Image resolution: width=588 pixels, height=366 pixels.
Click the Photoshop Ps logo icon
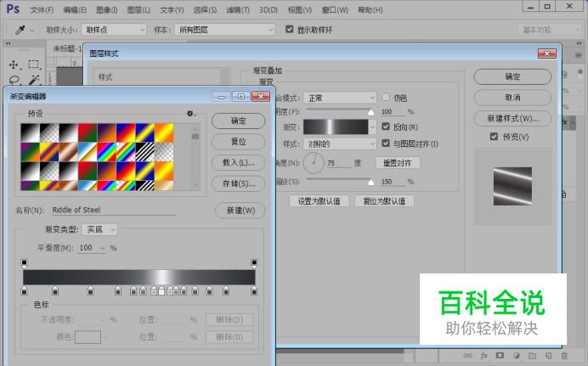tap(13, 9)
